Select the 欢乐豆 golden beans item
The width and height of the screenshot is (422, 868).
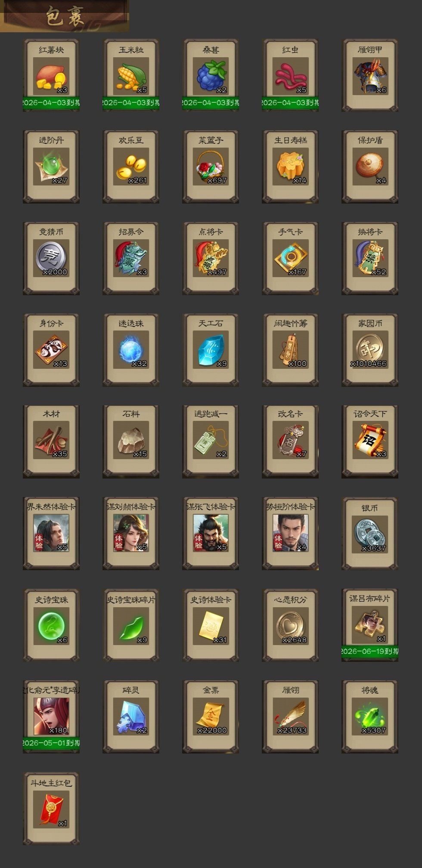coord(131,167)
